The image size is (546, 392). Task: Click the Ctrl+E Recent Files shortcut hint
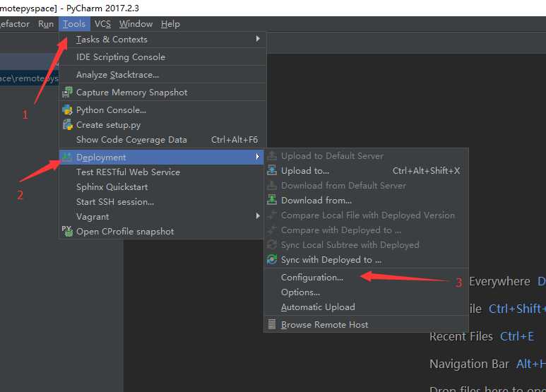(517, 336)
